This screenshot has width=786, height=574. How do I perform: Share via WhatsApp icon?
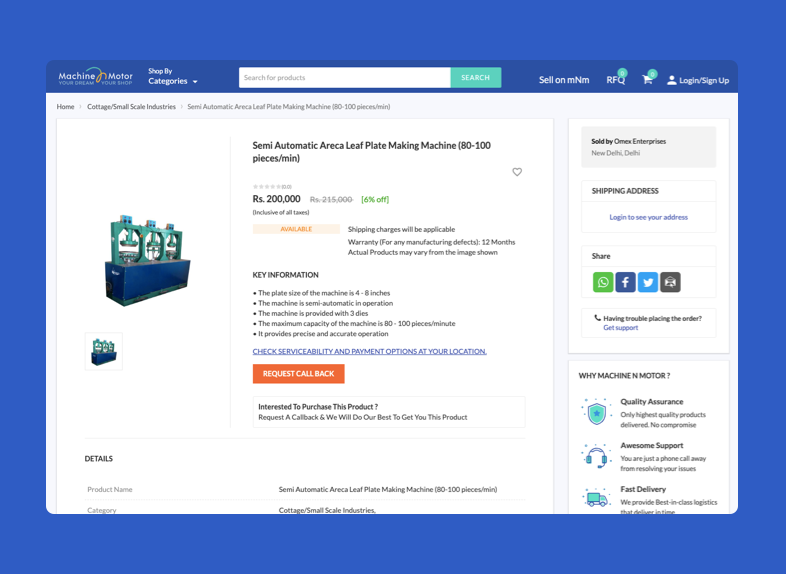[603, 282]
